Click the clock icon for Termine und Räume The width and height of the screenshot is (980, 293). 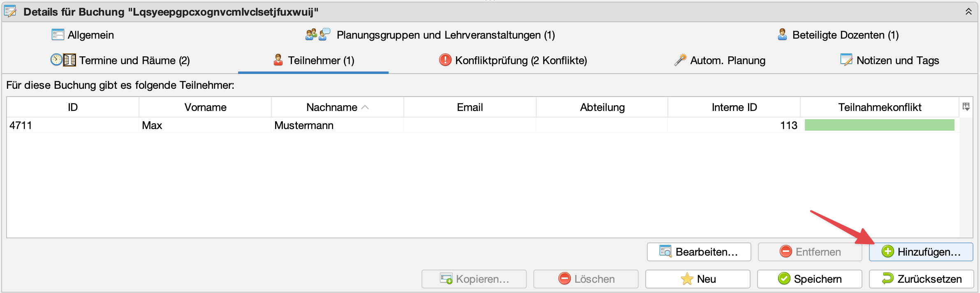coord(56,60)
